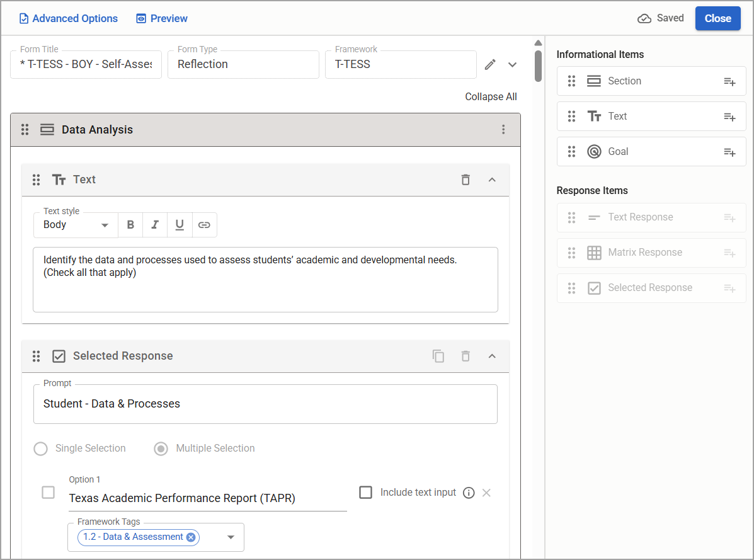Click the vertical scrollbar thumb
The width and height of the screenshot is (754, 560).
(x=538, y=66)
